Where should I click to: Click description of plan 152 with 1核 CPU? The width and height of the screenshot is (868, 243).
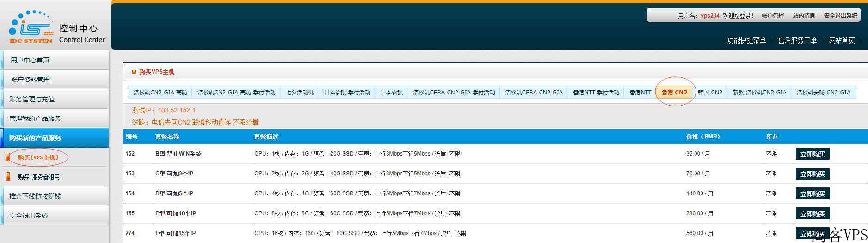357,154
